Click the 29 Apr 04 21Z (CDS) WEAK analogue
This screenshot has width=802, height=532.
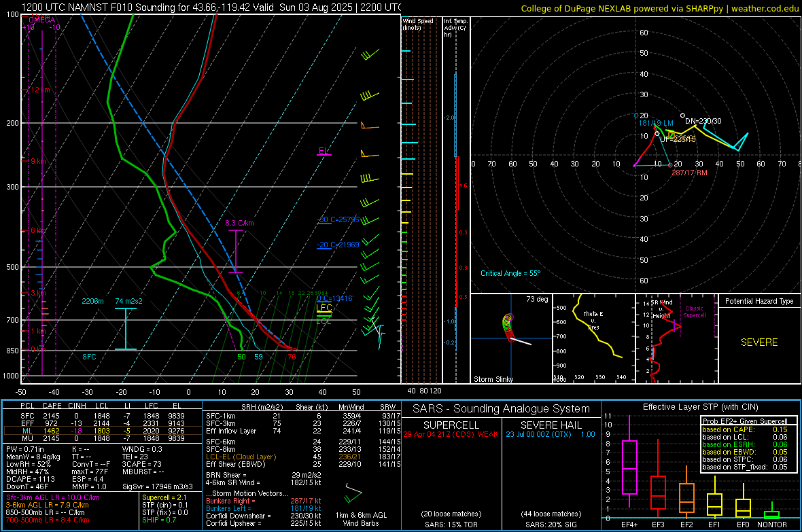pyautogui.click(x=451, y=434)
